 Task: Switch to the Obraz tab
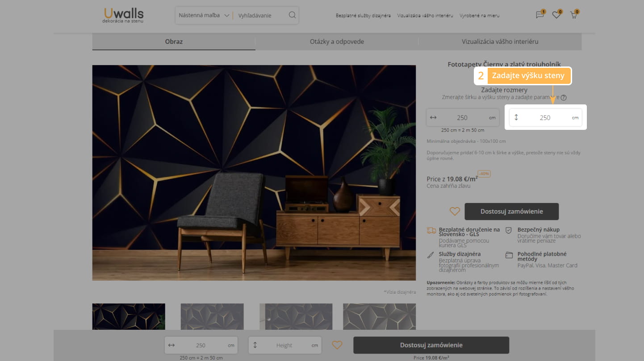174,41
